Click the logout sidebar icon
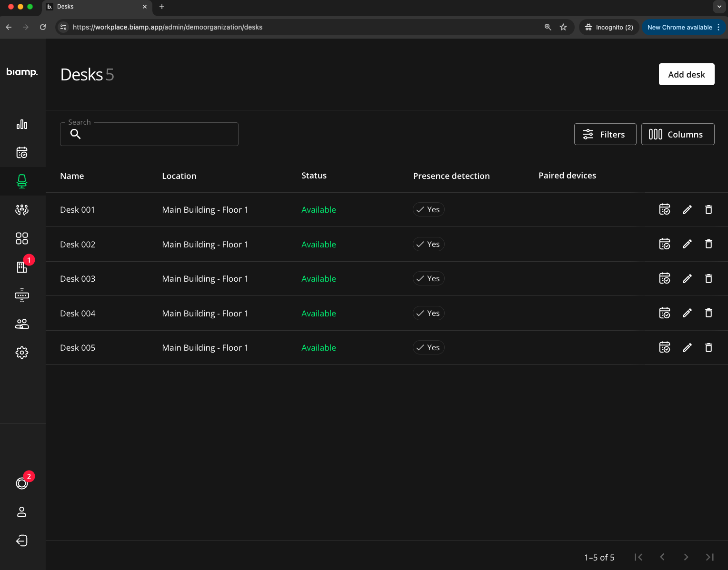This screenshot has height=570, width=728. [x=22, y=541]
